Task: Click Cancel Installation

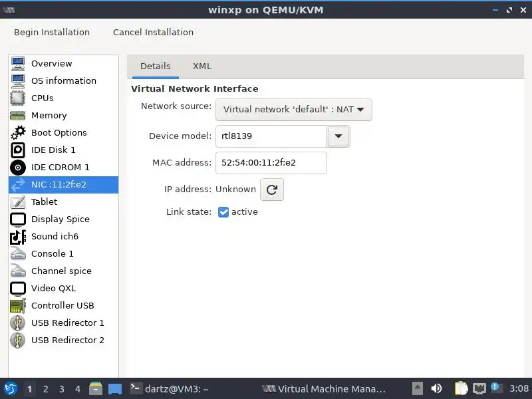Action: (153, 32)
